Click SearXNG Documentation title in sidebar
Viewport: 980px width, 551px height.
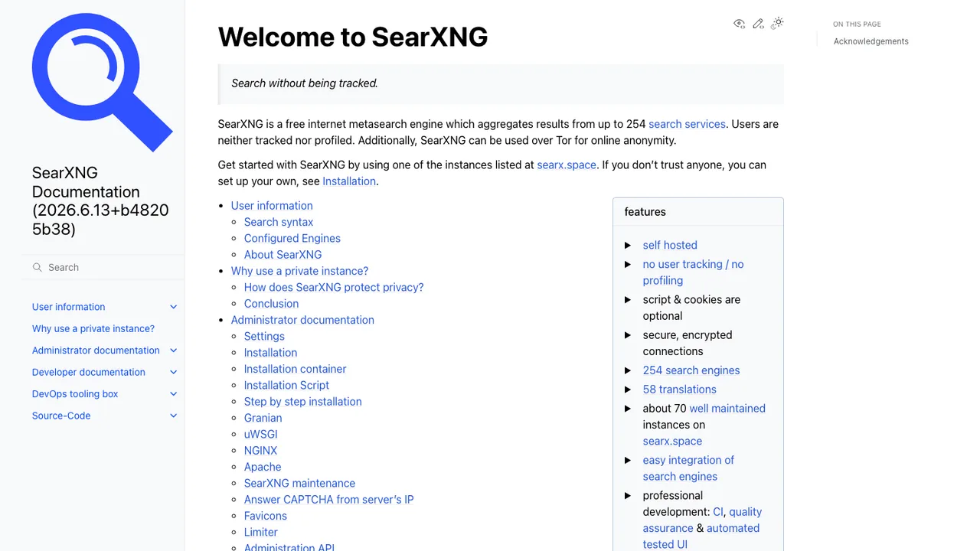pyautogui.click(x=100, y=201)
